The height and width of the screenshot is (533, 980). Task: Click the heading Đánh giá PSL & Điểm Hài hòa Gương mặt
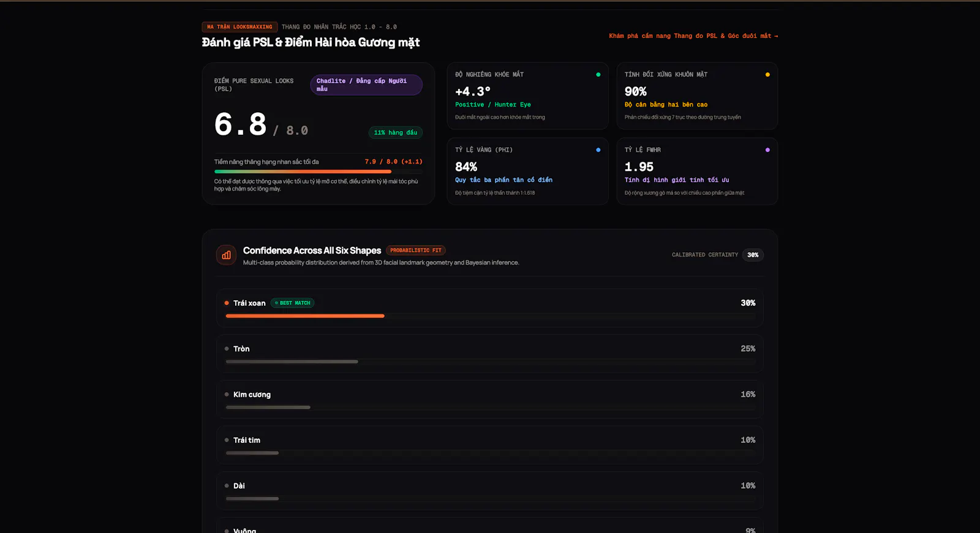(311, 42)
